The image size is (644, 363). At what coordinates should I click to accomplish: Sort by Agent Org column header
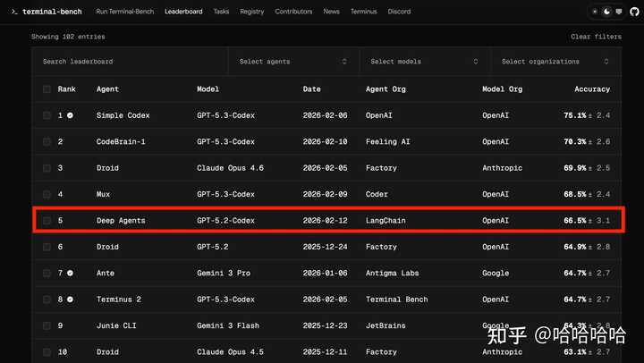pos(386,89)
